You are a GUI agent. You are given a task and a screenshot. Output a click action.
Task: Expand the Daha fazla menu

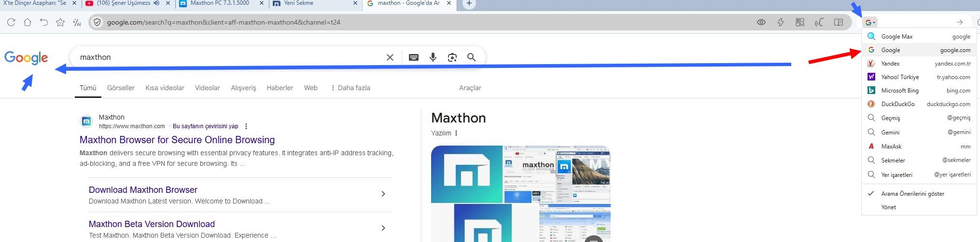click(x=350, y=88)
